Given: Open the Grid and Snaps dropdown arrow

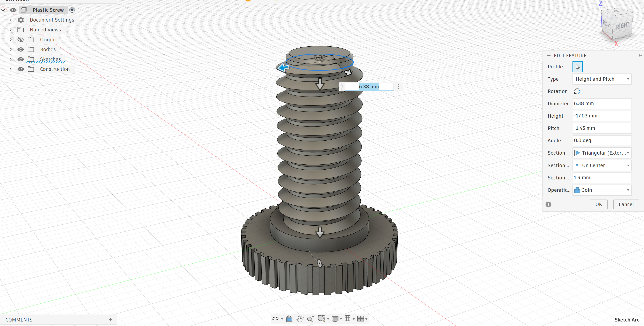Looking at the screenshot, I should click(x=353, y=319).
